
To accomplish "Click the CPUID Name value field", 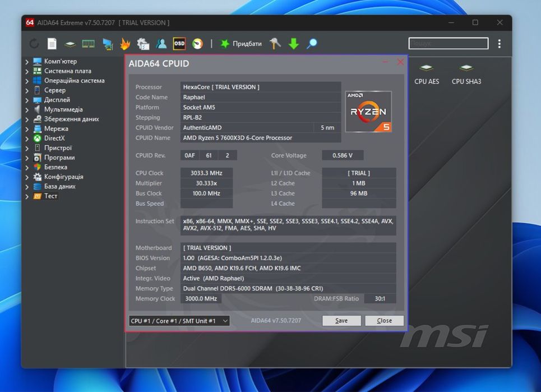I will coord(261,138).
